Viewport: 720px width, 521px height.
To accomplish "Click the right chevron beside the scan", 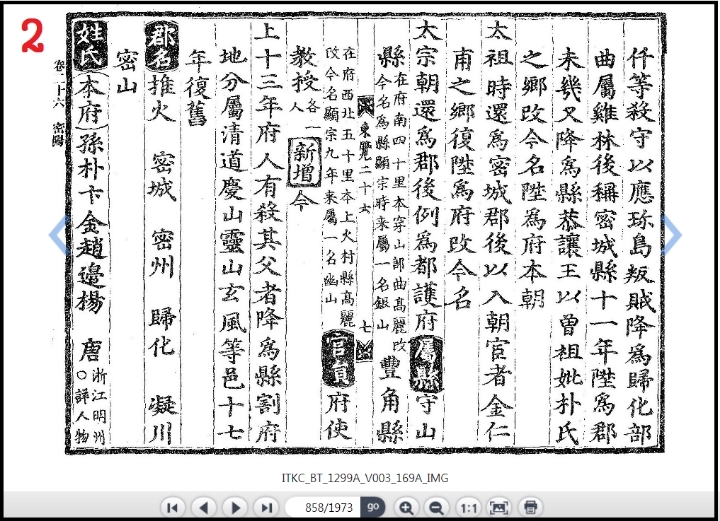I will [672, 235].
